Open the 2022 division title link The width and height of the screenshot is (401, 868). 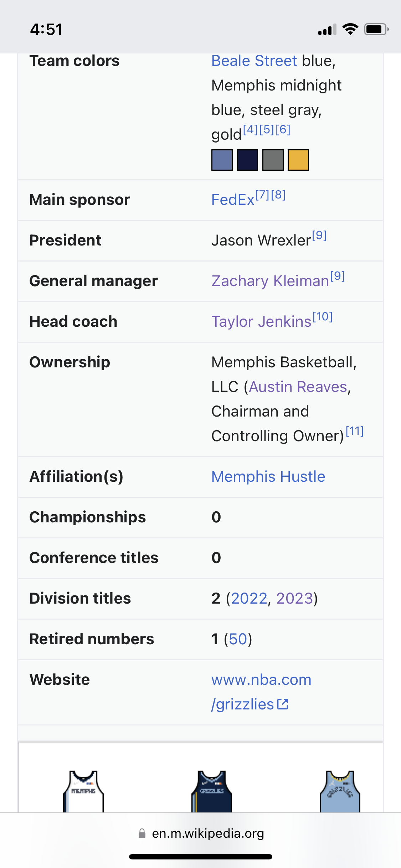click(x=249, y=599)
